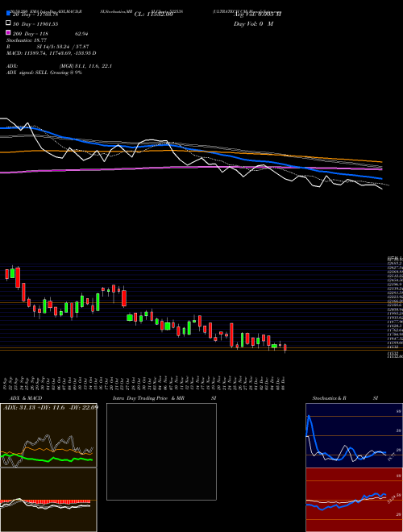Click the Day Vol: 0 M label

click(x=253, y=23)
